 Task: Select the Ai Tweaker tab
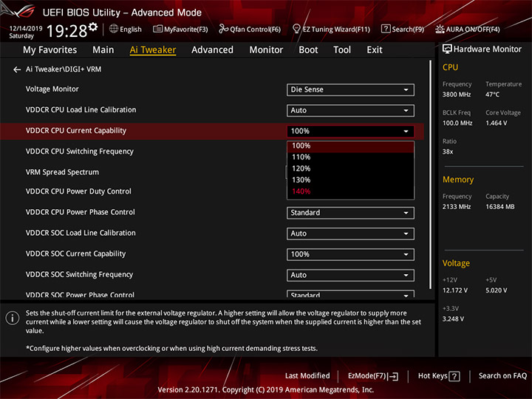(x=153, y=50)
